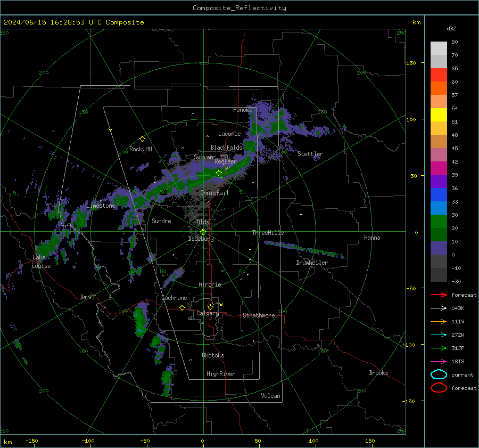The width and height of the screenshot is (479, 448).
Task: Click the cyan 27ZW arrow icon
Action: tap(439, 335)
